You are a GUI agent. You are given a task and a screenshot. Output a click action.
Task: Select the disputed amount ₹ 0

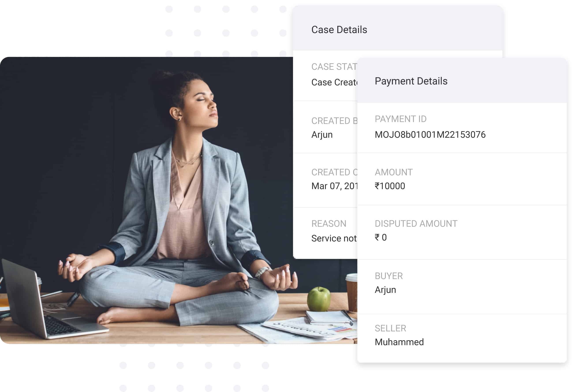pos(381,238)
